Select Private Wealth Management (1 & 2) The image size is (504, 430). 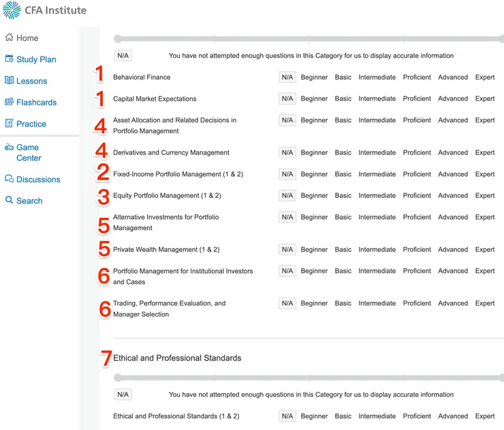[166, 250]
